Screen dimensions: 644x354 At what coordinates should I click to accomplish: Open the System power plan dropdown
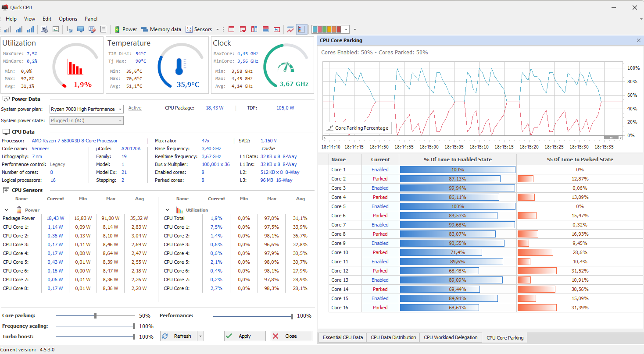[86, 109]
